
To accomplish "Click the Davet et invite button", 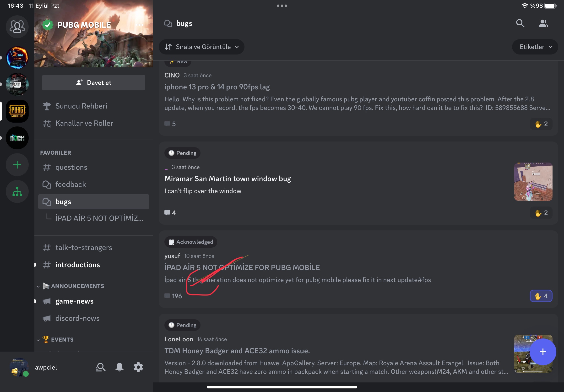I will click(x=93, y=82).
